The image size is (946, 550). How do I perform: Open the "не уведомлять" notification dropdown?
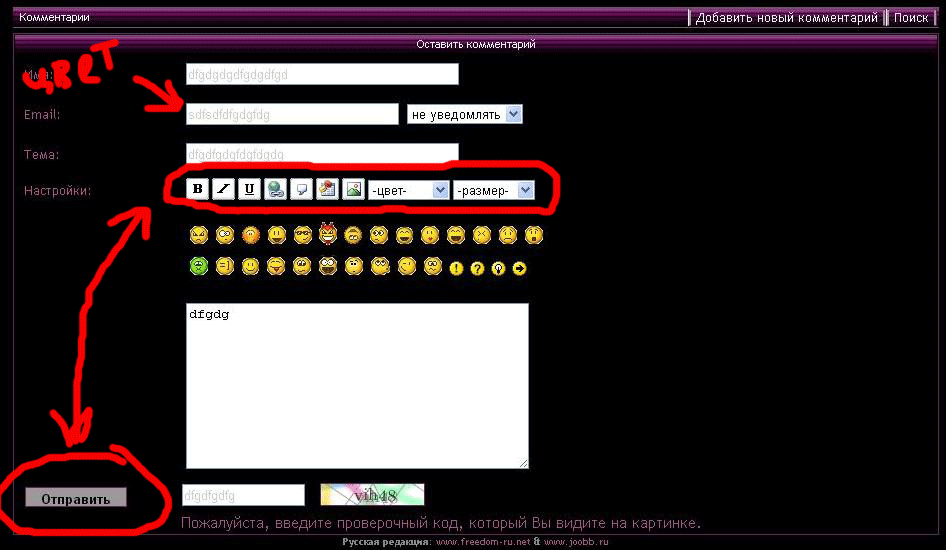465,114
